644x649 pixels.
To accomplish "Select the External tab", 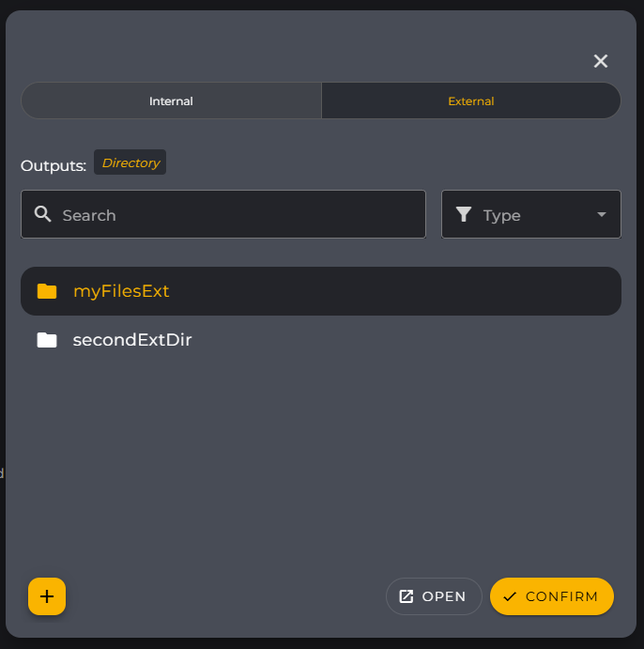I will [x=471, y=100].
